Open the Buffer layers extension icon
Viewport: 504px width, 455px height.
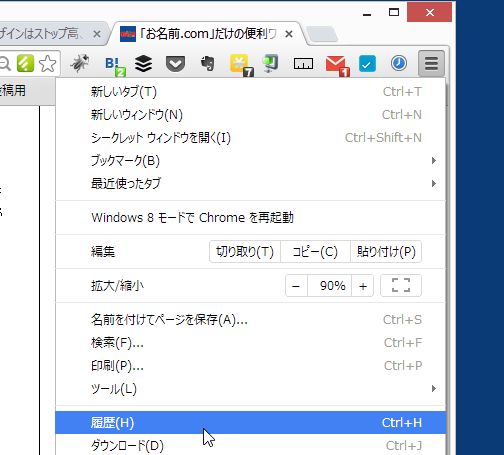point(144,63)
